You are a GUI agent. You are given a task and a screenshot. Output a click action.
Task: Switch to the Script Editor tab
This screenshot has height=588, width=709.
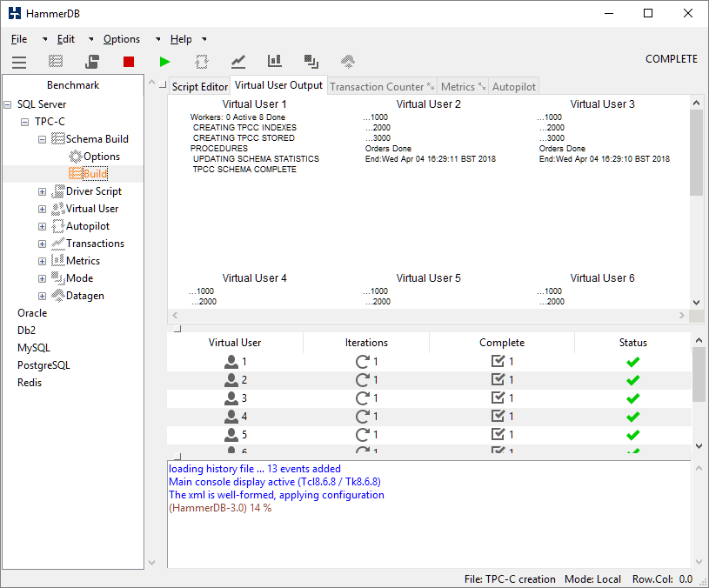pyautogui.click(x=199, y=87)
